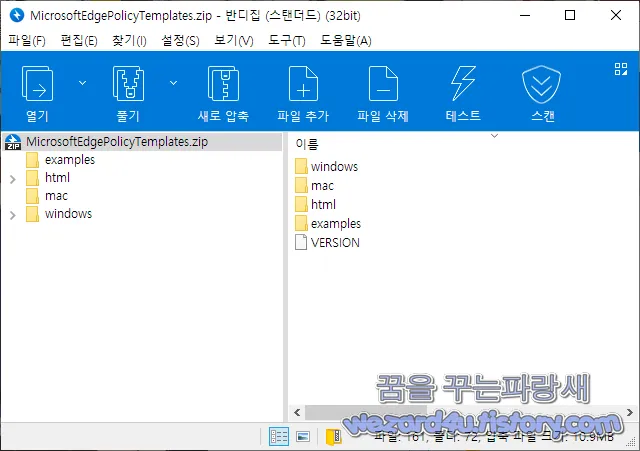The height and width of the screenshot is (451, 640).
Task: Select examples folder in left tree
Action: tap(70, 160)
